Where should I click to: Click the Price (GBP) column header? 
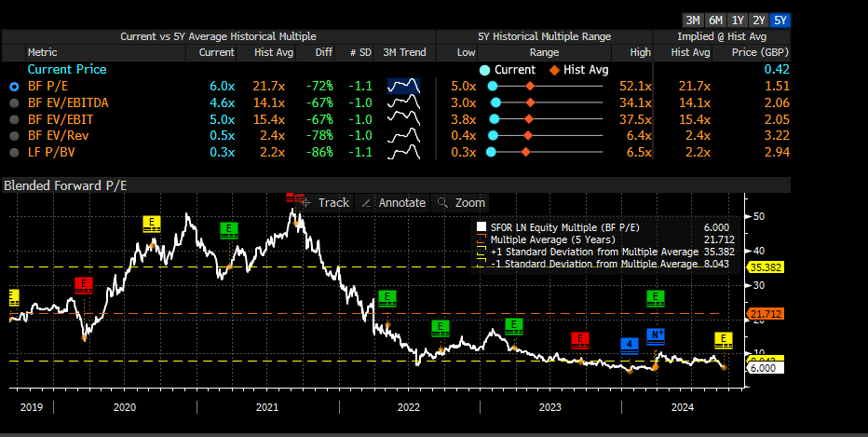pos(761,52)
